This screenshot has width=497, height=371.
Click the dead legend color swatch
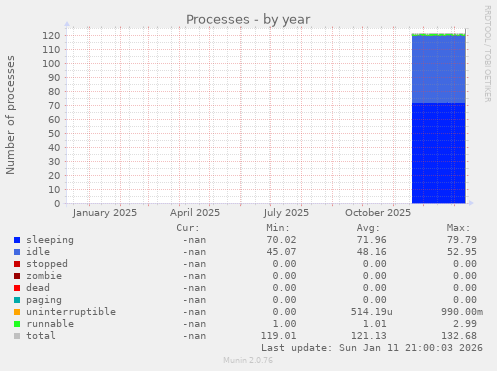[x=17, y=288]
